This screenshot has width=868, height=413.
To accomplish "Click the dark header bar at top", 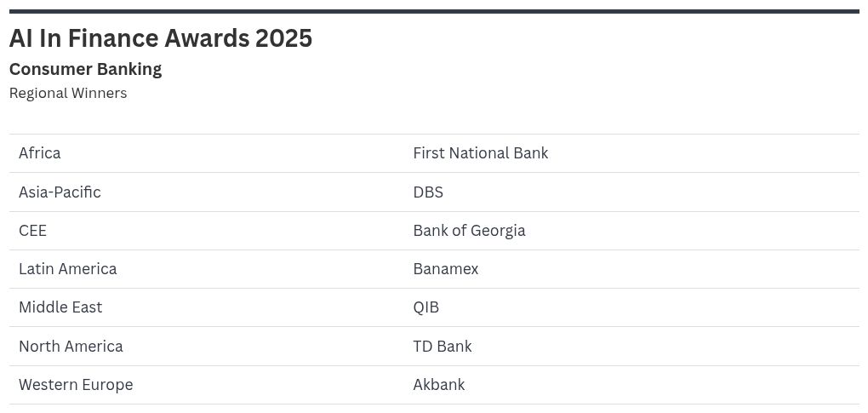I will click(x=434, y=11).
